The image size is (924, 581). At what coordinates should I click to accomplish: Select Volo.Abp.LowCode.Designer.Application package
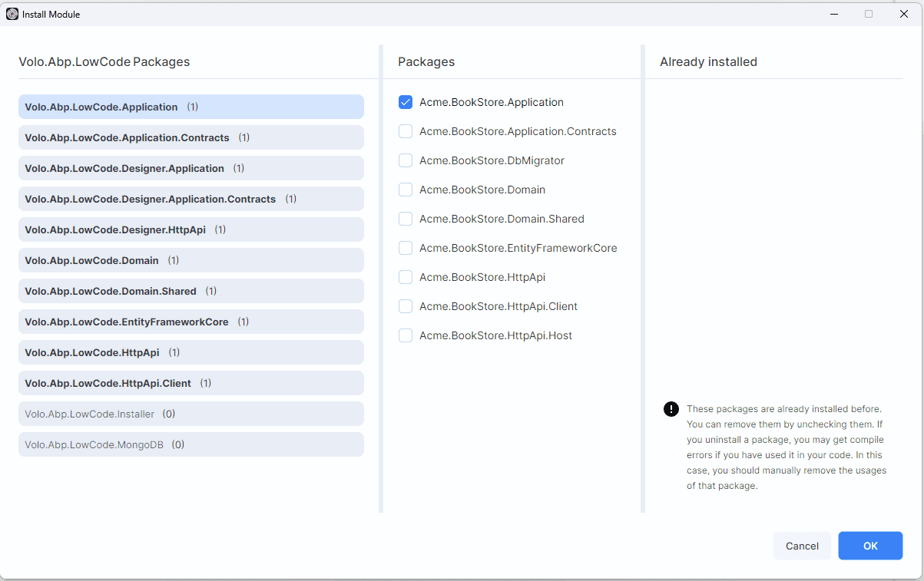click(x=191, y=168)
